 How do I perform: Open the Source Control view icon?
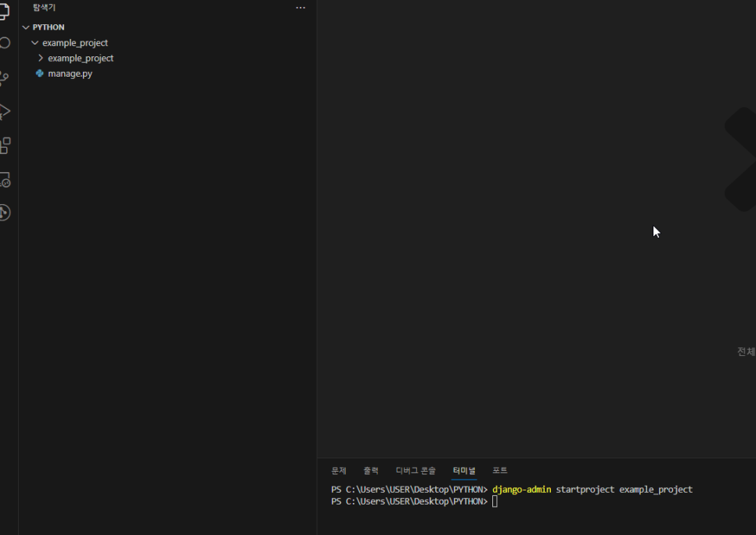point(4,78)
